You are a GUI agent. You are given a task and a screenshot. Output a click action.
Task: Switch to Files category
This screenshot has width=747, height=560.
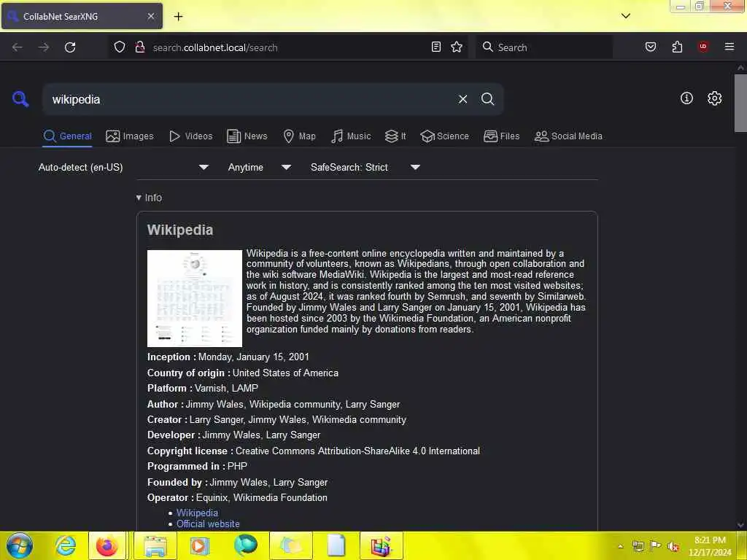pyautogui.click(x=502, y=136)
